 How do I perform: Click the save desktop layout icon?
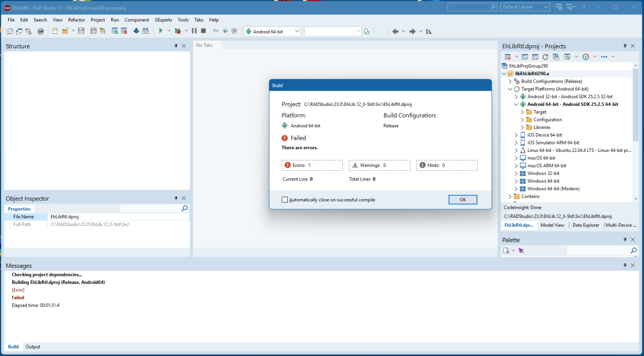coord(559,7)
